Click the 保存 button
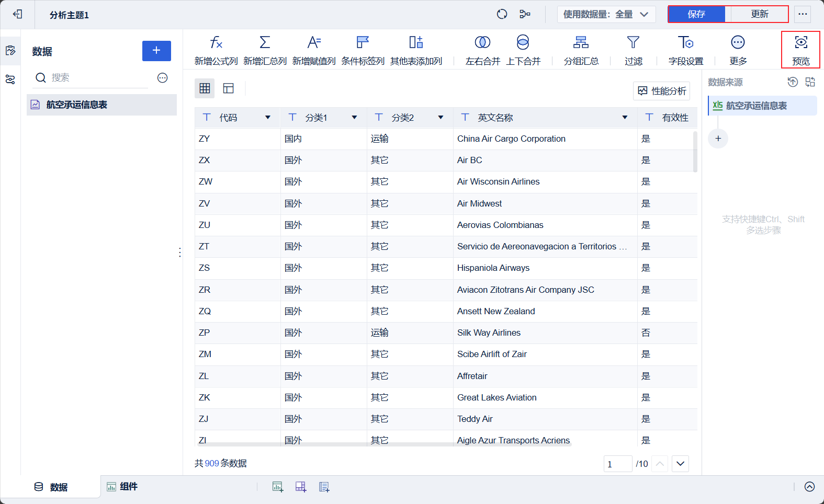824x504 pixels. click(696, 14)
